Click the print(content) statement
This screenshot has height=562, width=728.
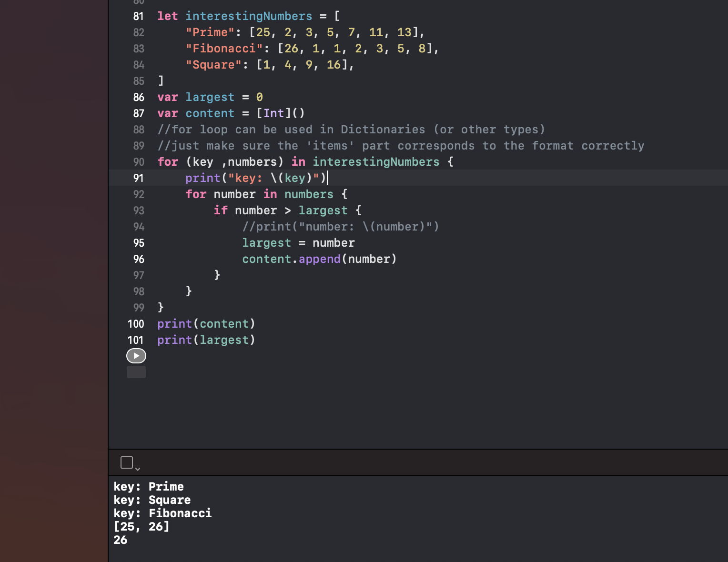[x=206, y=324]
